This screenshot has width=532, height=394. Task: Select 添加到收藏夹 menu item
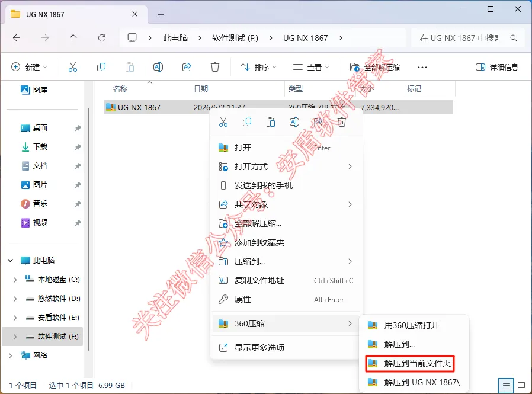pos(286,243)
